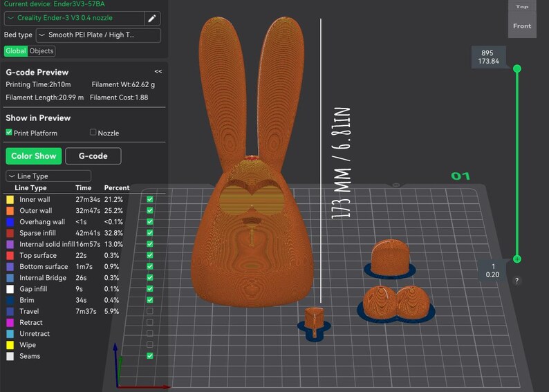
Task: Enable Wipe visibility checkbox
Action: pos(150,345)
